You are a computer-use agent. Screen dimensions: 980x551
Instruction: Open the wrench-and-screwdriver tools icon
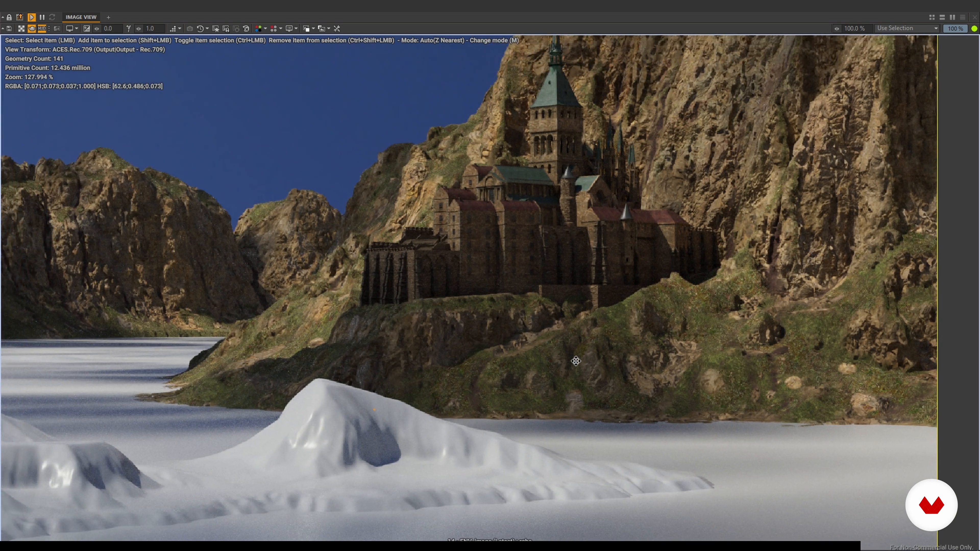pyautogui.click(x=337, y=29)
